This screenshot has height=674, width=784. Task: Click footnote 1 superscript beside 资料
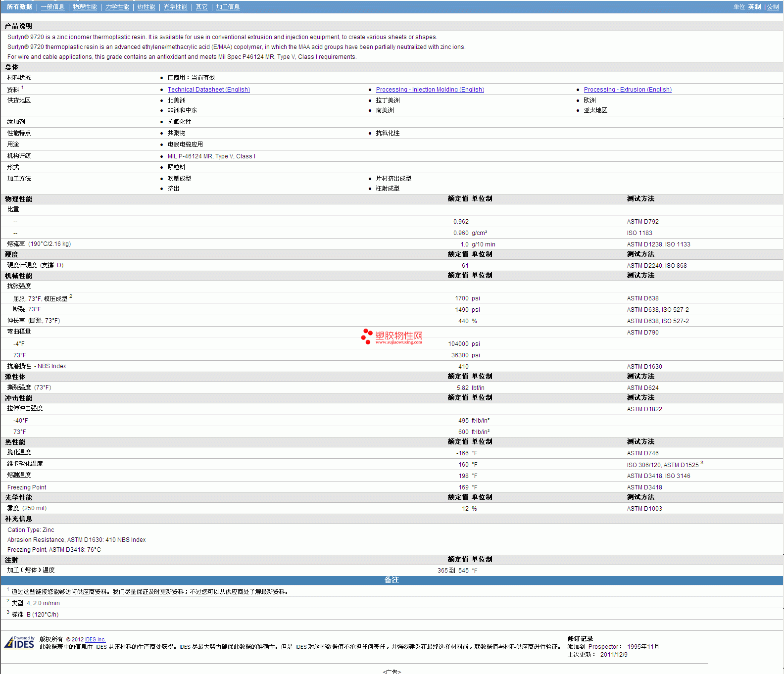pyautogui.click(x=22, y=88)
